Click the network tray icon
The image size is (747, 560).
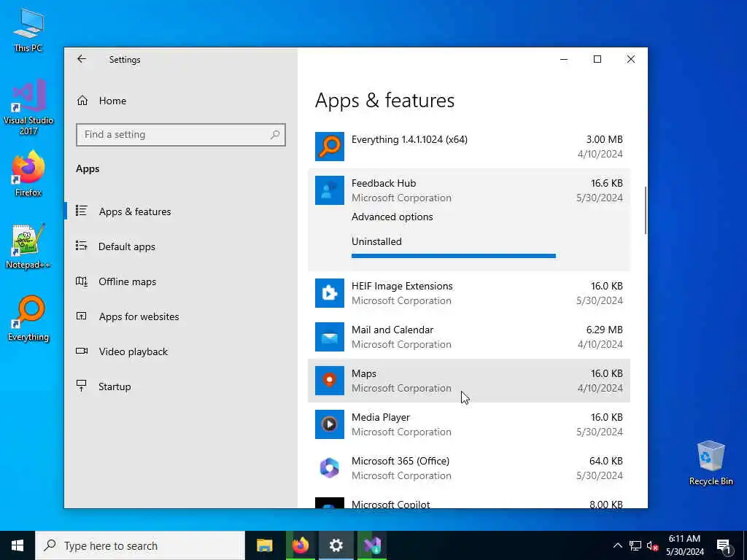tap(635, 545)
